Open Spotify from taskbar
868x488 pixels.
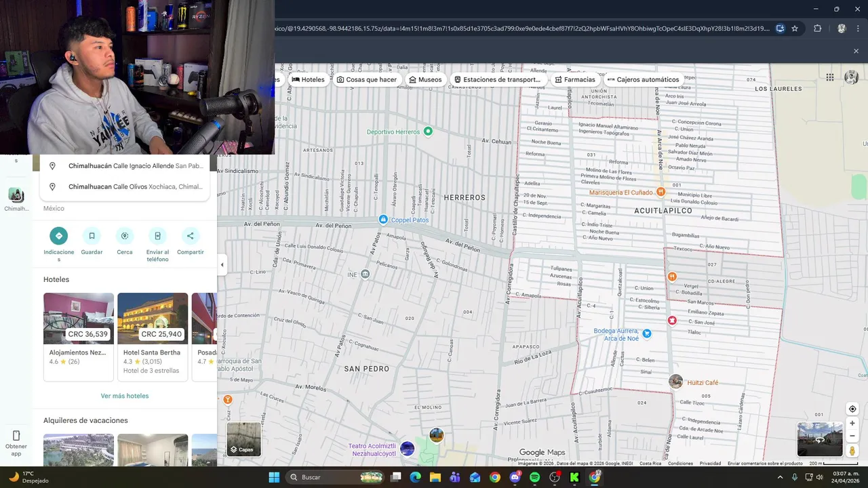tap(534, 477)
